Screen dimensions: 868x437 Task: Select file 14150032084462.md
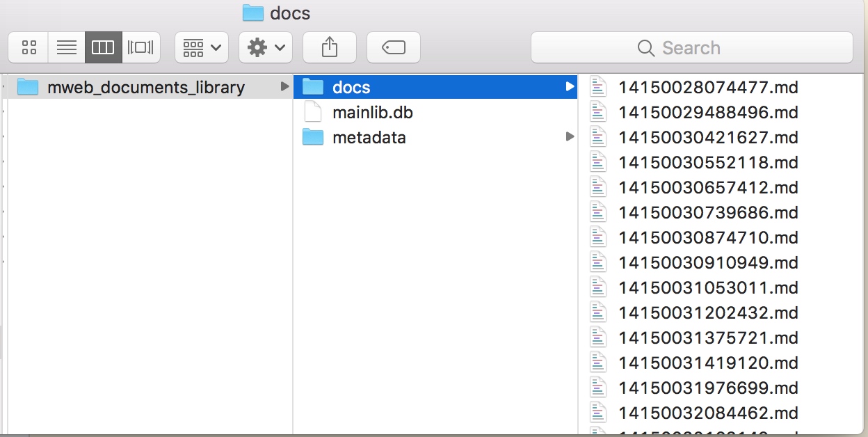pyautogui.click(x=708, y=413)
